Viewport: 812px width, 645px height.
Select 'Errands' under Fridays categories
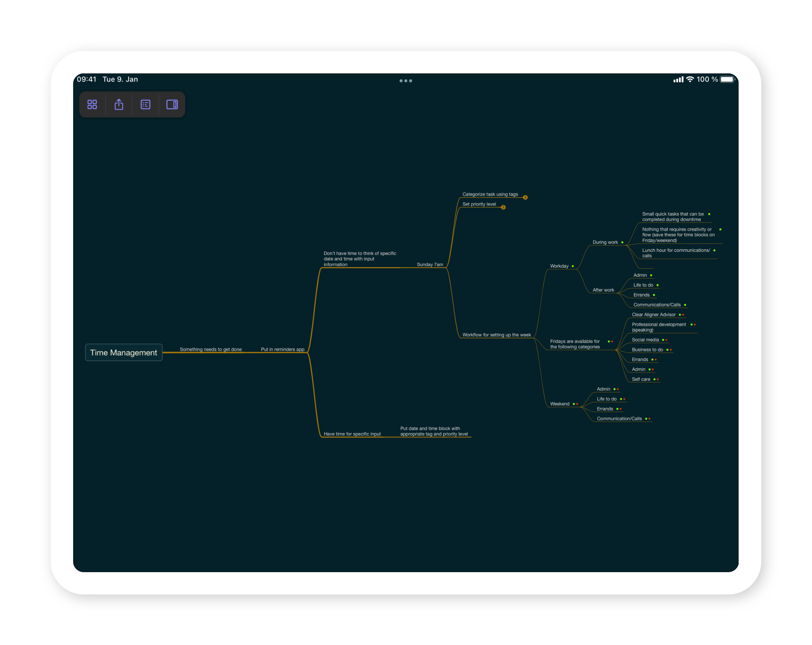[640, 360]
